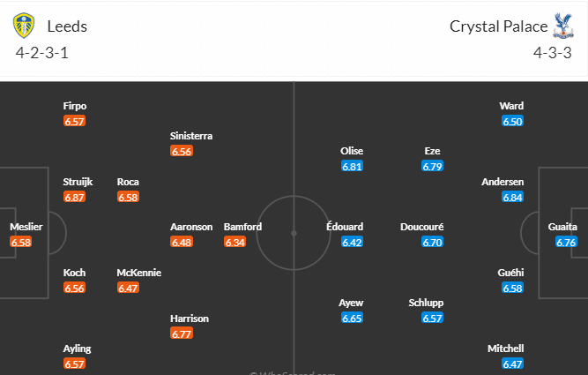Screen dimensions: 588x375
Task: Click Édouard's 6.42 rating badge
Action: point(352,243)
